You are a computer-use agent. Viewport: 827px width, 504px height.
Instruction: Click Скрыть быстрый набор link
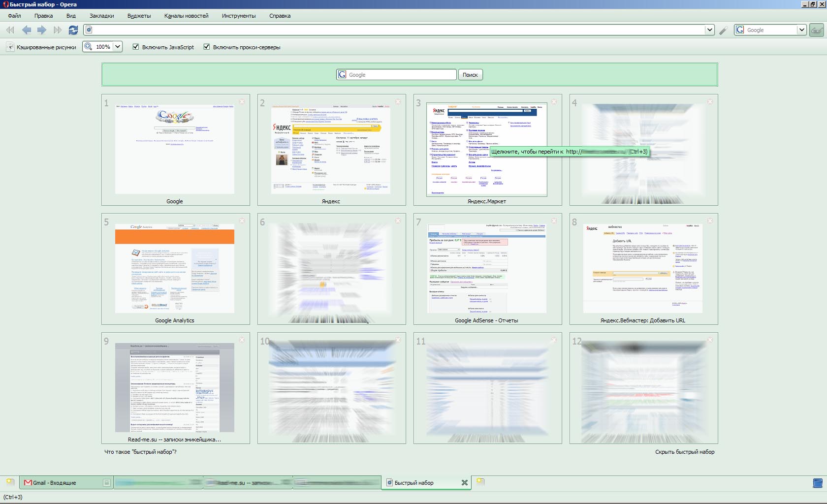685,452
